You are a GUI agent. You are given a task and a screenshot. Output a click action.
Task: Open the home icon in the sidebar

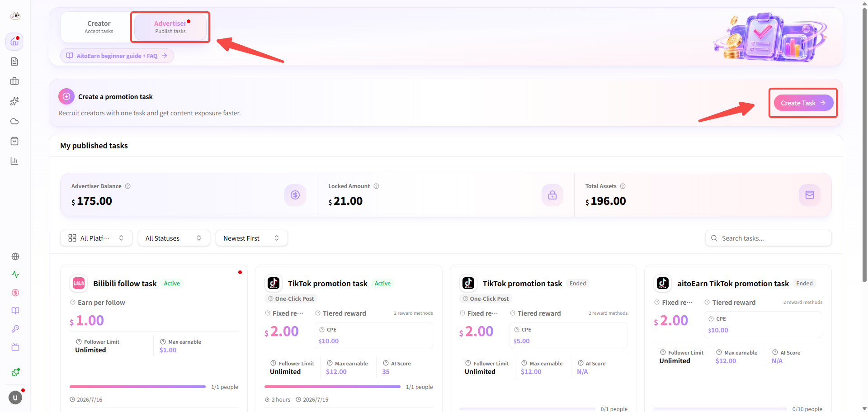[14, 42]
